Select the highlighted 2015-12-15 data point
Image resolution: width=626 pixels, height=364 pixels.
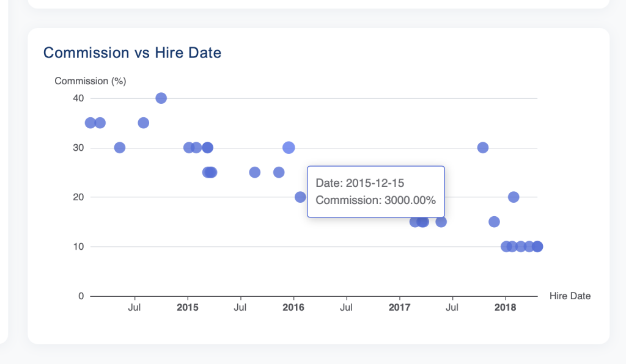click(x=289, y=147)
